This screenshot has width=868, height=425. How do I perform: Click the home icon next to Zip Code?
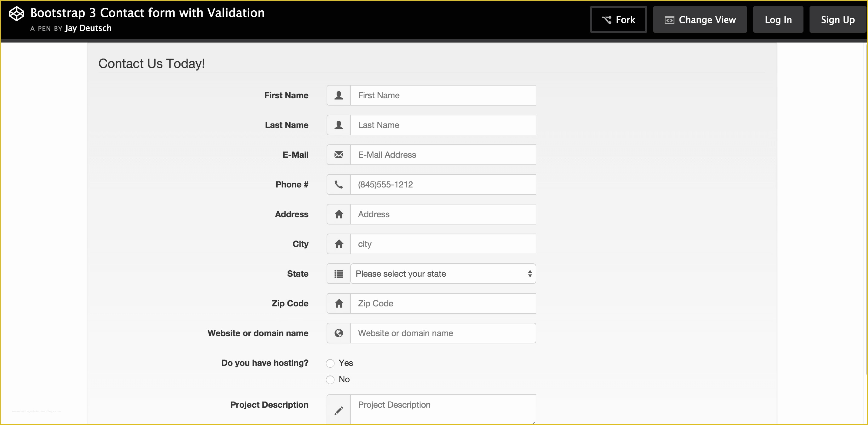[x=339, y=304]
